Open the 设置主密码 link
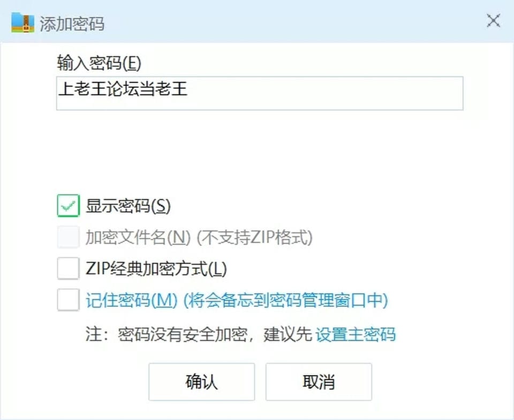 (x=356, y=334)
